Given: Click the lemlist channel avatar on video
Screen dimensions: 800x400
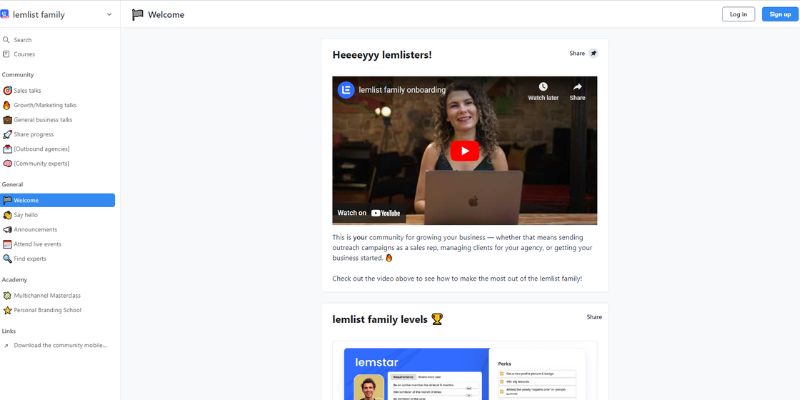Looking at the screenshot, I should [346, 90].
